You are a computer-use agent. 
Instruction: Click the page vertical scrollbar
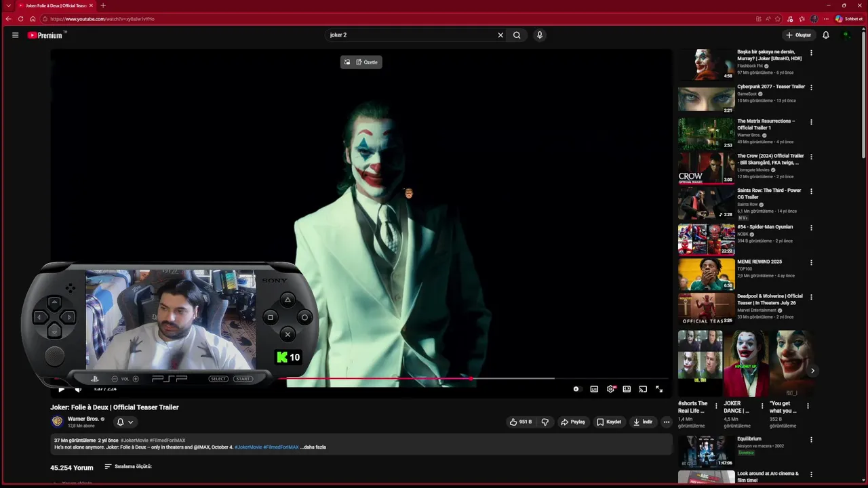point(864,95)
